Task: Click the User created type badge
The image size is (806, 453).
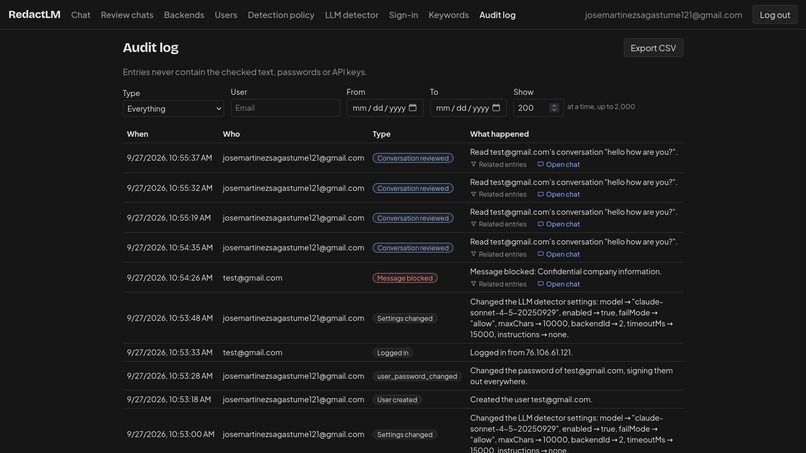Action: pos(397,400)
